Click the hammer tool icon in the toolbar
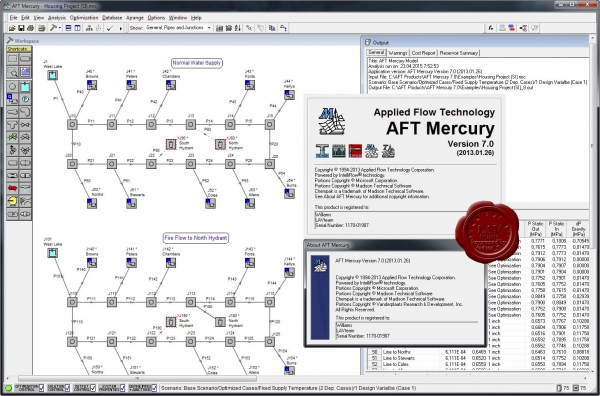Screen dimensions: 600x396 pyautogui.click(x=54, y=28)
